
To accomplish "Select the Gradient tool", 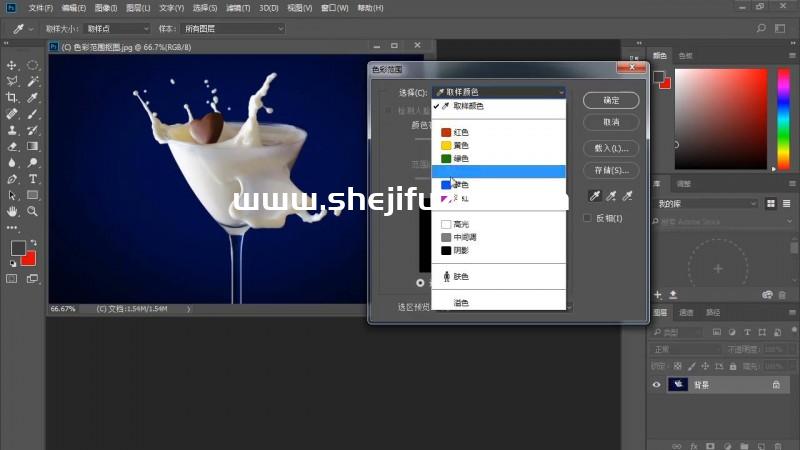I will tap(32, 146).
